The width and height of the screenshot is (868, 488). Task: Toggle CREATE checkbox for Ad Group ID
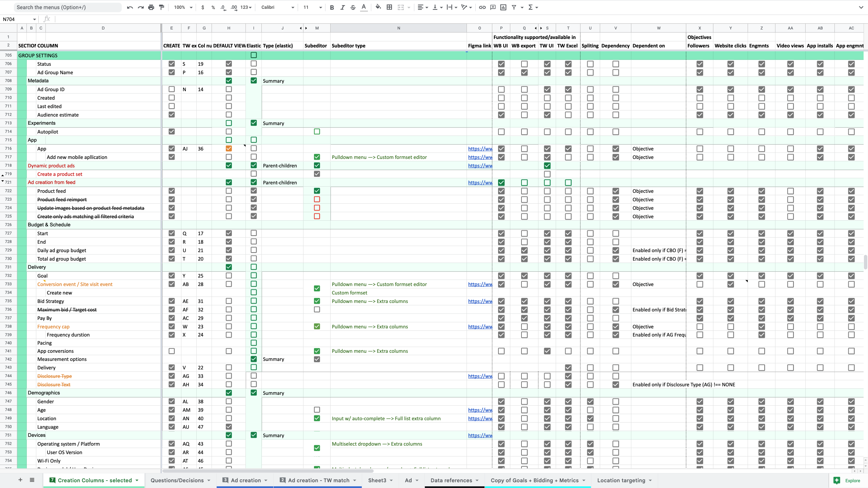point(172,89)
